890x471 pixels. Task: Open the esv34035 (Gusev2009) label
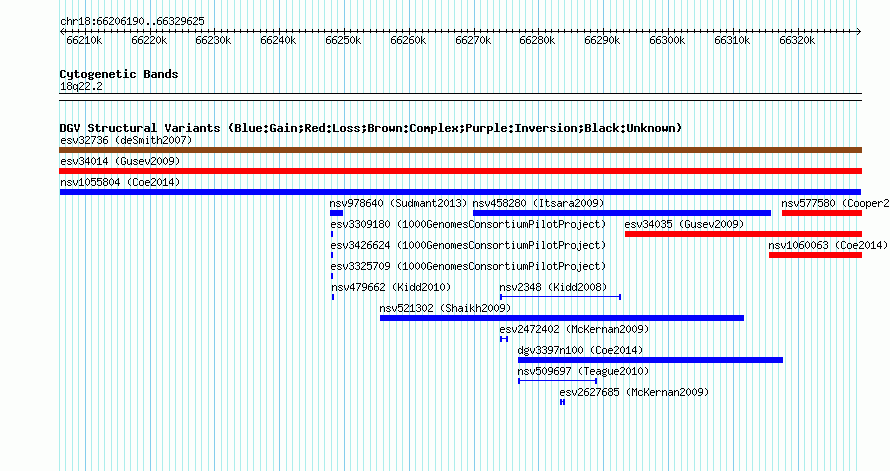click(x=684, y=224)
